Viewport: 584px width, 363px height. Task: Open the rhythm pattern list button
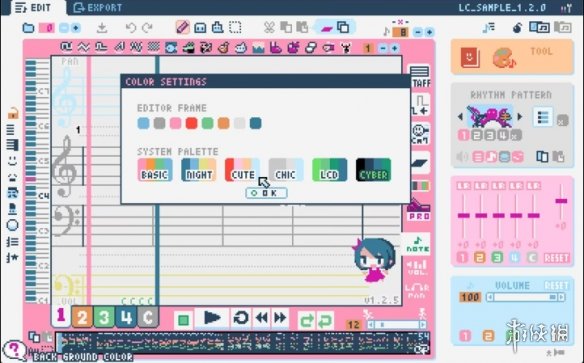click(x=543, y=118)
